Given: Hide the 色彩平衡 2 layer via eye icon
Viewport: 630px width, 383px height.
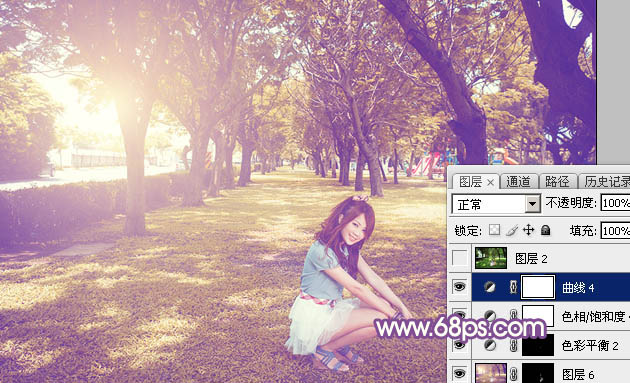Looking at the screenshot, I should (x=460, y=345).
